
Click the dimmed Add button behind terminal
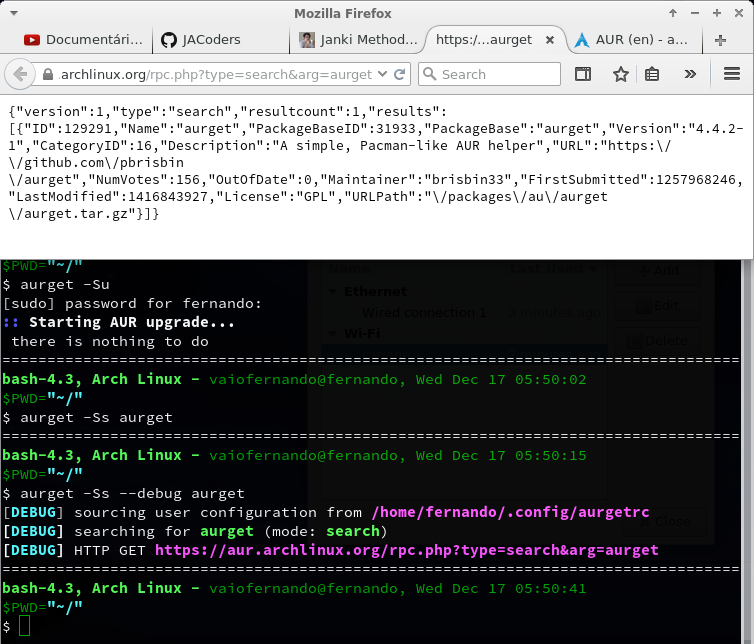[658, 271]
